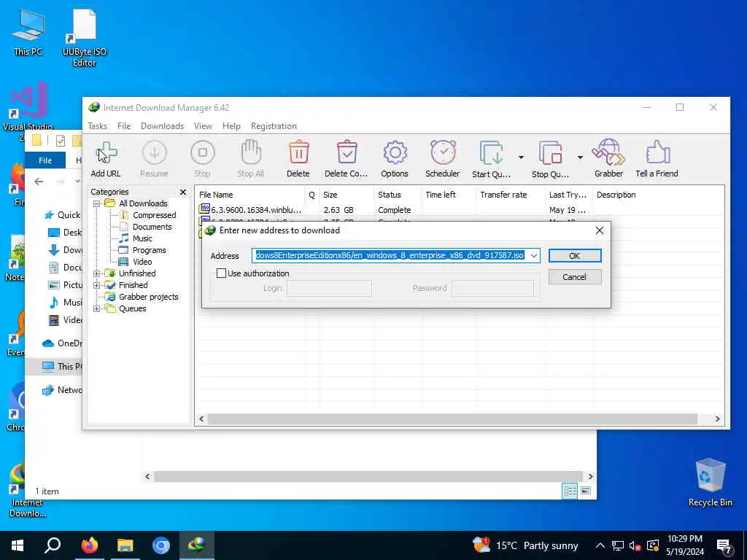Expand the Unfinished category node
This screenshot has width=747, height=560.
97,274
